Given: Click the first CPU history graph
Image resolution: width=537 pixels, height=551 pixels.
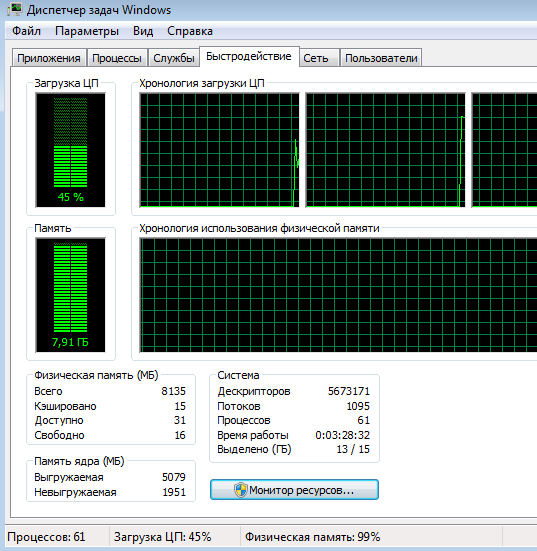Looking at the screenshot, I should [x=219, y=150].
